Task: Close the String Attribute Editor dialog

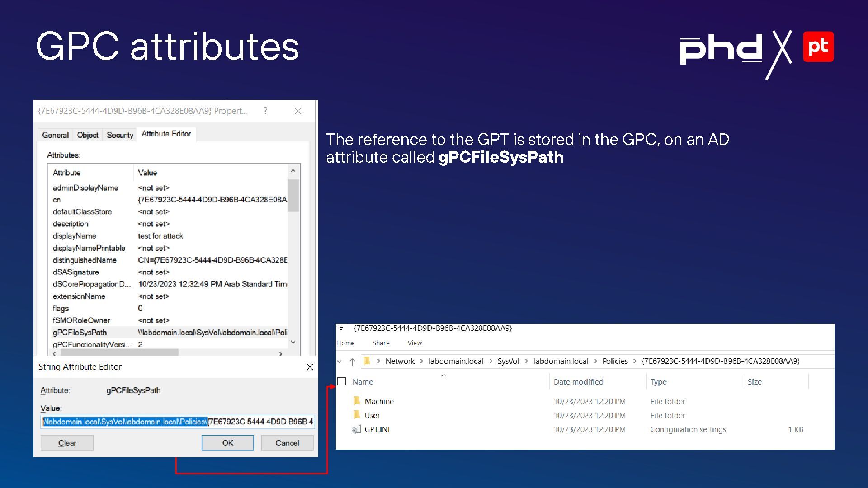Action: coord(310,367)
